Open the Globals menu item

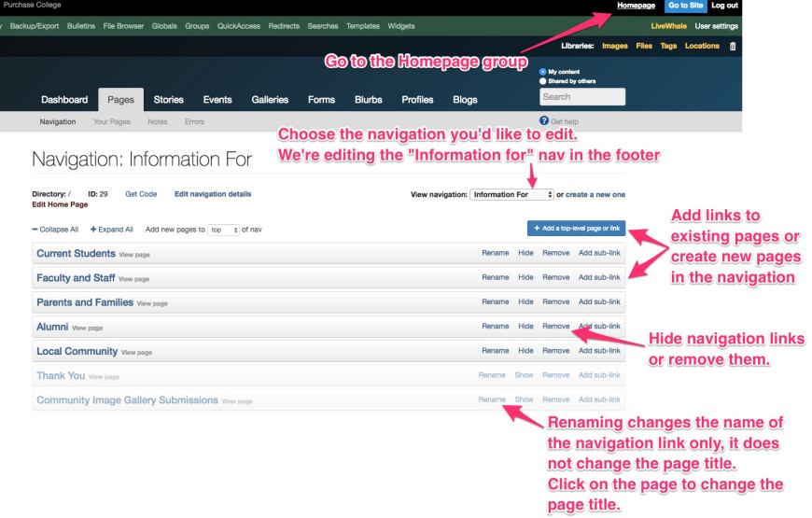[x=164, y=26]
